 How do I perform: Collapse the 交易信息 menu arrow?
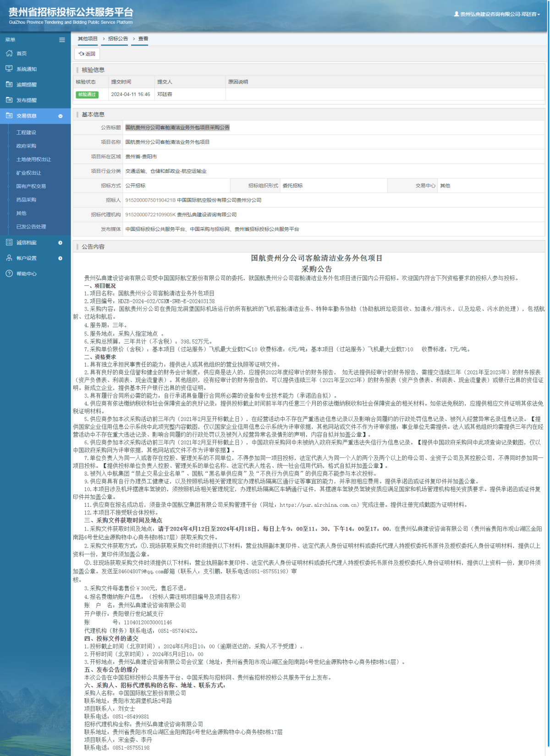pyautogui.click(x=60, y=116)
